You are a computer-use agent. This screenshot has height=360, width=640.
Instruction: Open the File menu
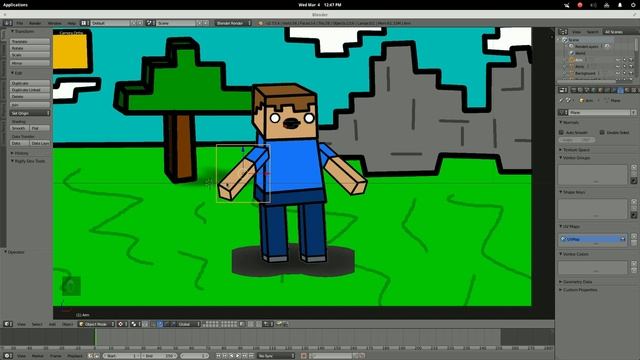(x=20, y=23)
